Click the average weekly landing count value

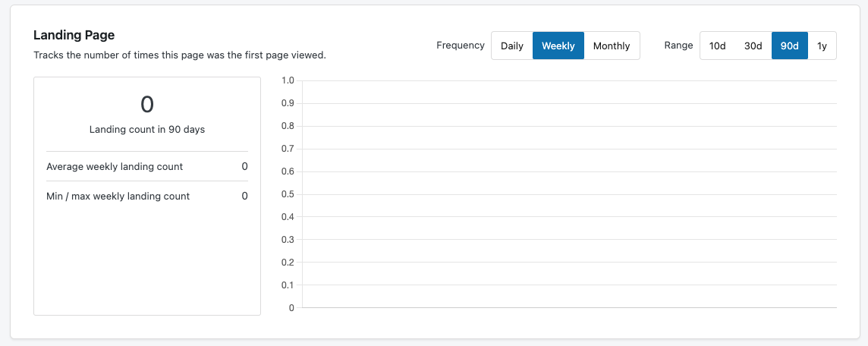(244, 166)
